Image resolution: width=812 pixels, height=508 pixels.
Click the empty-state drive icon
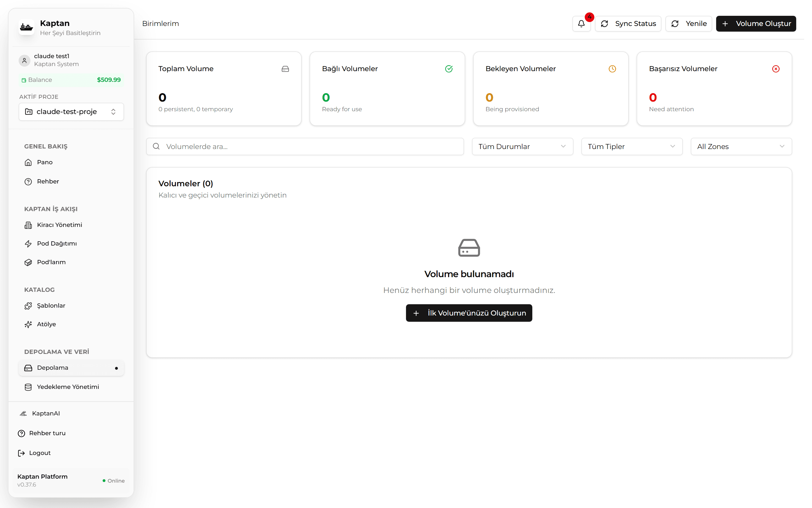tap(469, 248)
